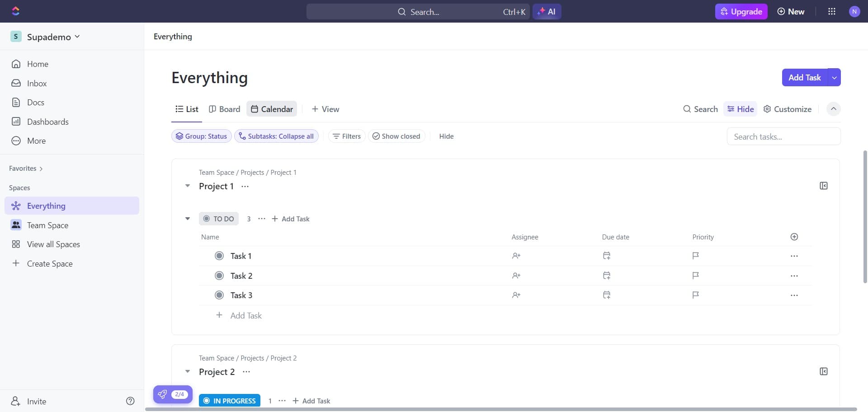Click the Upgrade button

pyautogui.click(x=741, y=11)
